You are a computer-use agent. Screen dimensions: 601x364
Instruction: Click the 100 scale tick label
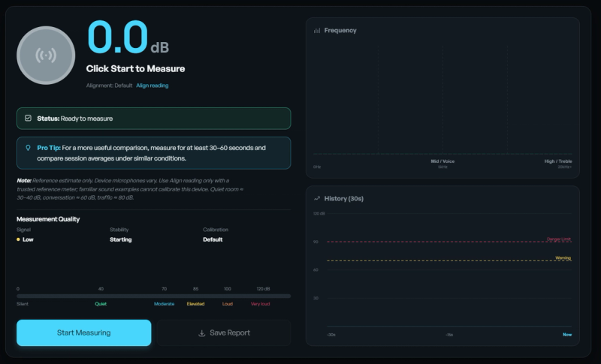point(228,289)
